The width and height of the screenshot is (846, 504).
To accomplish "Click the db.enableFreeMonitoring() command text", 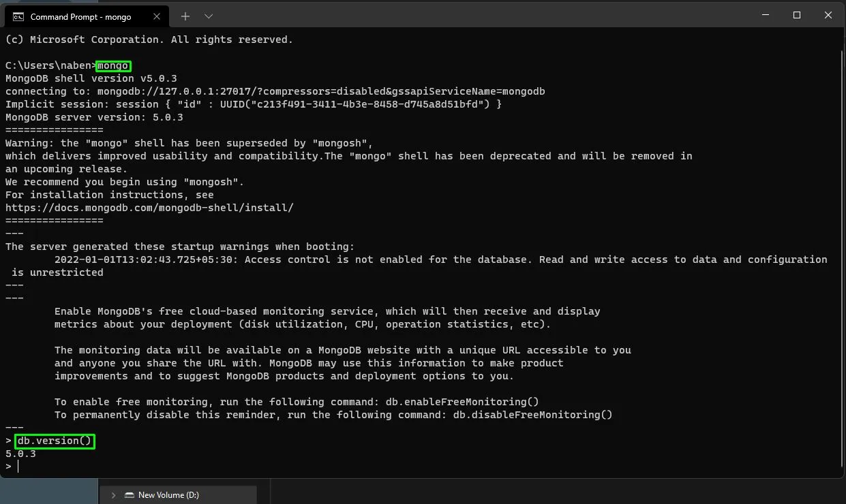I will (x=462, y=402).
